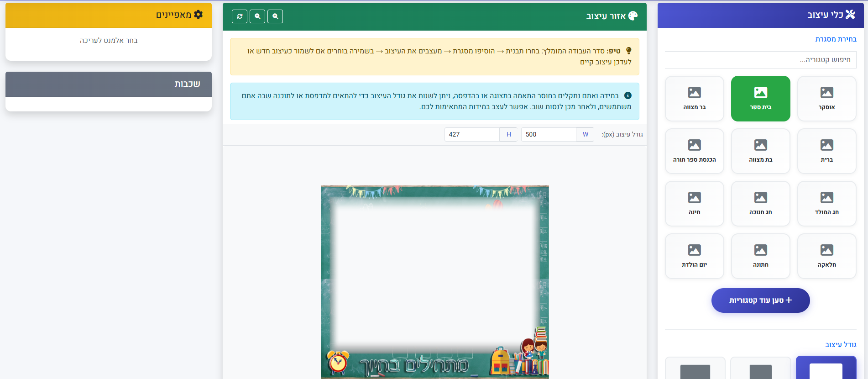868x379 pixels.
Task: Open the חינה frame category
Action: (694, 204)
